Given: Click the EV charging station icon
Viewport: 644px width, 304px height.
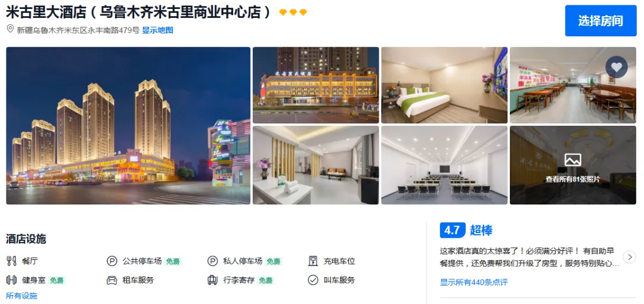Looking at the screenshot, I should (313, 261).
